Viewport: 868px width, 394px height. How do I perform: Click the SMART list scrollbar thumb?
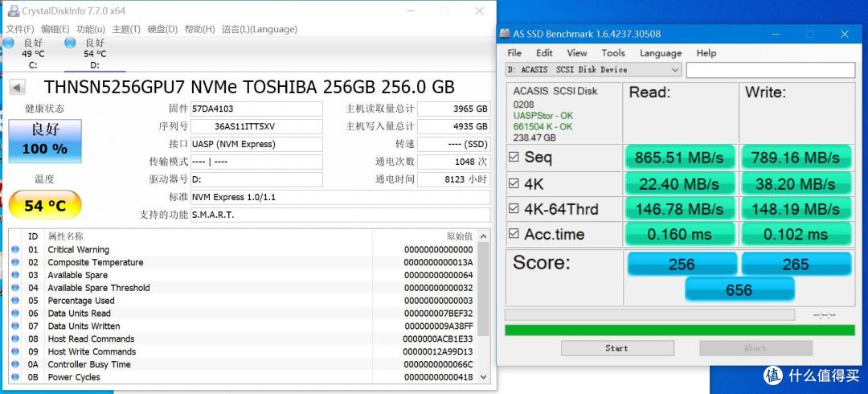tap(483, 289)
